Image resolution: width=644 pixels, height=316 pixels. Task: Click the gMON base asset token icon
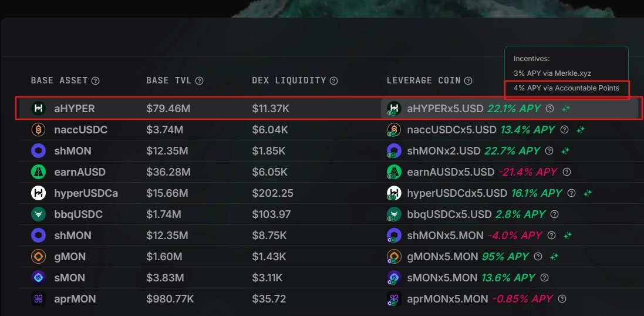[x=39, y=257]
